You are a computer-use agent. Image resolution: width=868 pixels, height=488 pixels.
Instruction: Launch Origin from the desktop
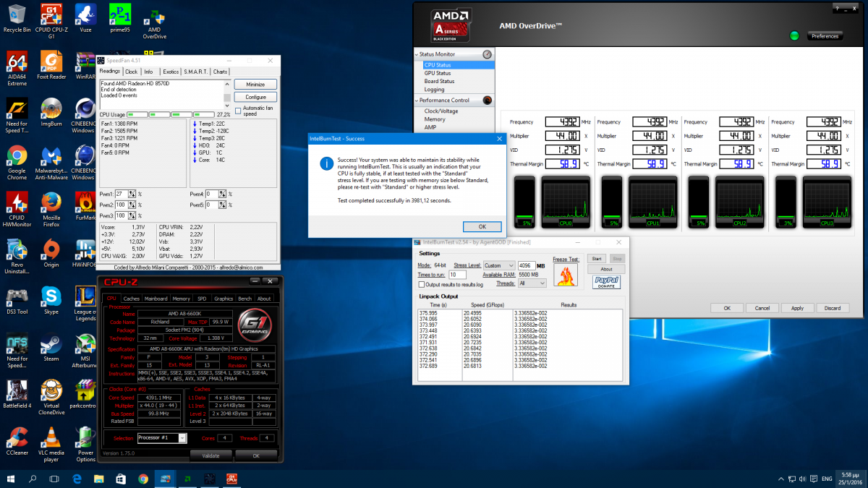coord(51,253)
